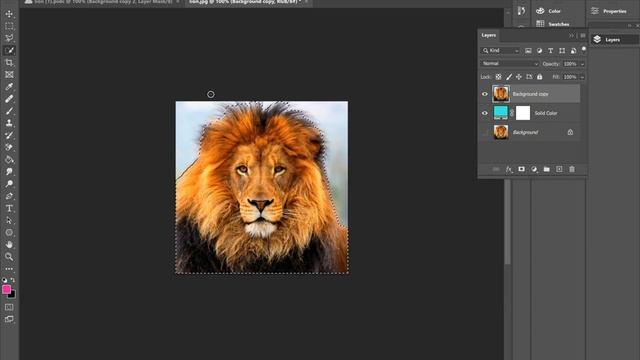Lock layer position
Viewport: 640px width, 360px height.
click(x=519, y=77)
